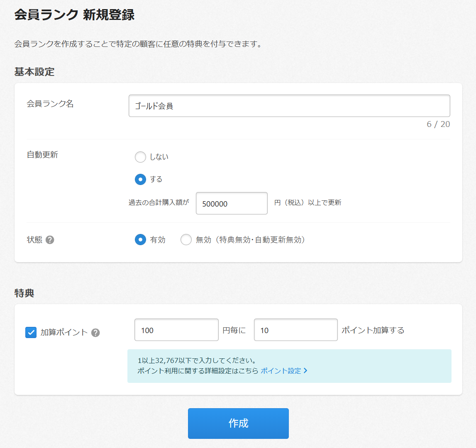This screenshot has height=448, width=476.
Task: Click the points field showing 10
Action: (x=295, y=330)
